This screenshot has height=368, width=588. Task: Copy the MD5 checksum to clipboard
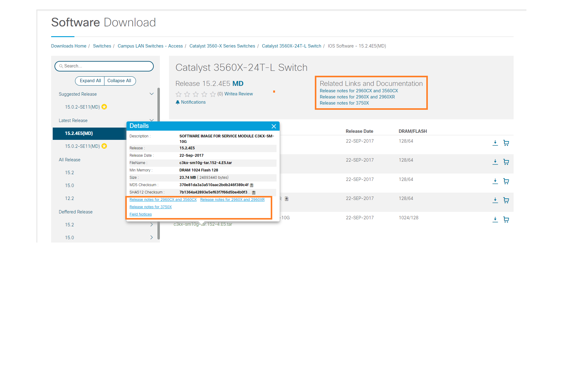click(x=252, y=185)
